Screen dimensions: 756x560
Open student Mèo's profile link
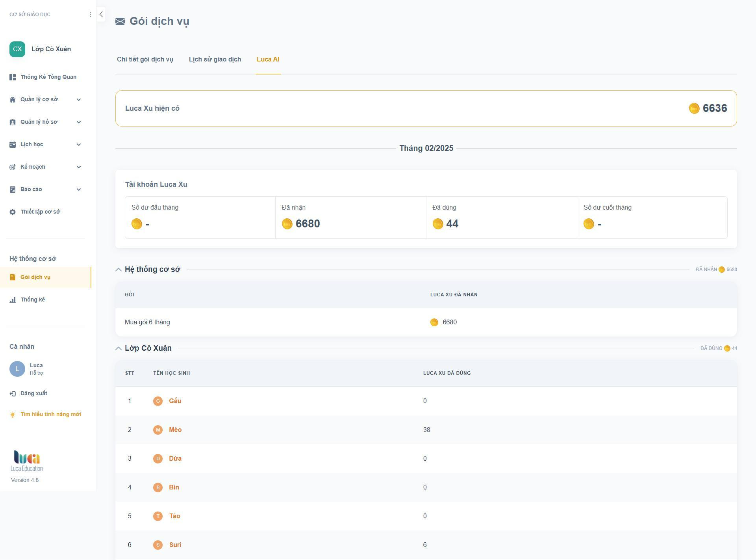click(175, 430)
